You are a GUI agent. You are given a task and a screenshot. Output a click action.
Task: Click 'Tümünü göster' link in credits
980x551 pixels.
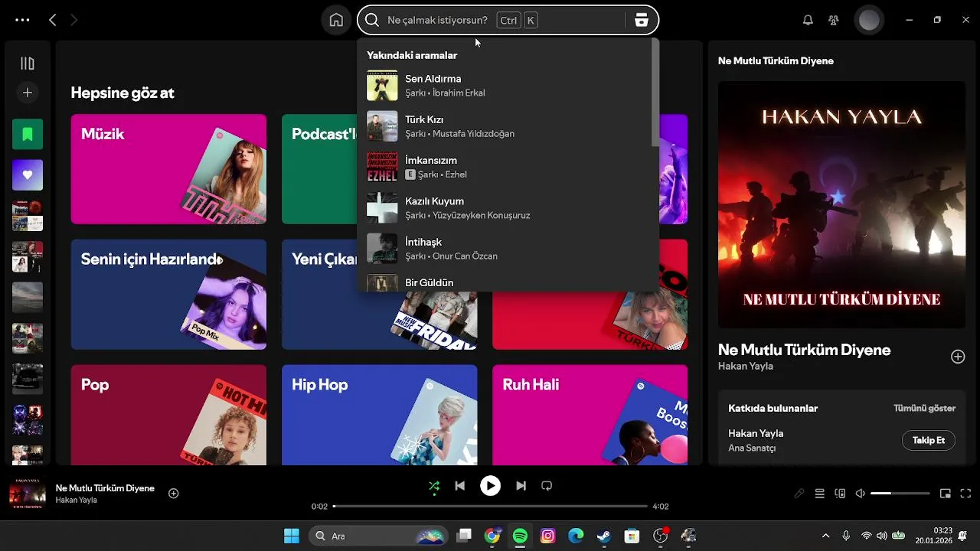click(x=924, y=408)
